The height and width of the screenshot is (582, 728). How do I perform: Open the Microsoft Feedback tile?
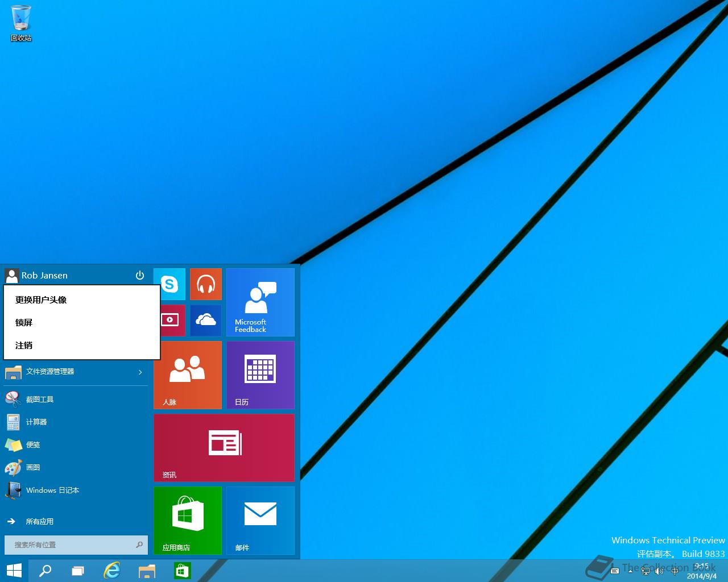pos(260,302)
